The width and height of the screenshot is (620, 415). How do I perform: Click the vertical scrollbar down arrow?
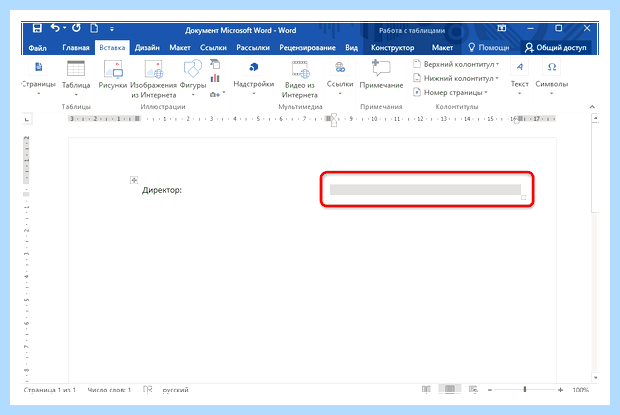tap(595, 377)
